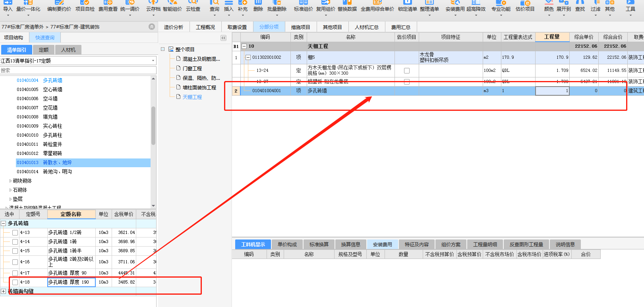Start the 云检查 cloud check
The height and width of the screenshot is (307, 644).
point(193,6)
